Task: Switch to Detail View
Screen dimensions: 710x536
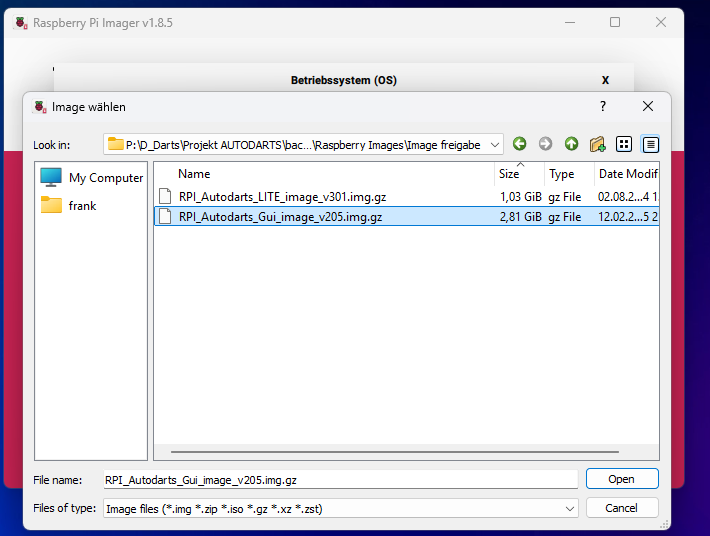Action: click(650, 144)
